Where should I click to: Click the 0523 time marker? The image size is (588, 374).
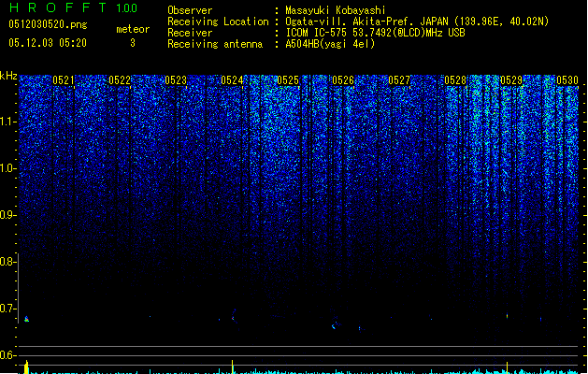coord(176,80)
